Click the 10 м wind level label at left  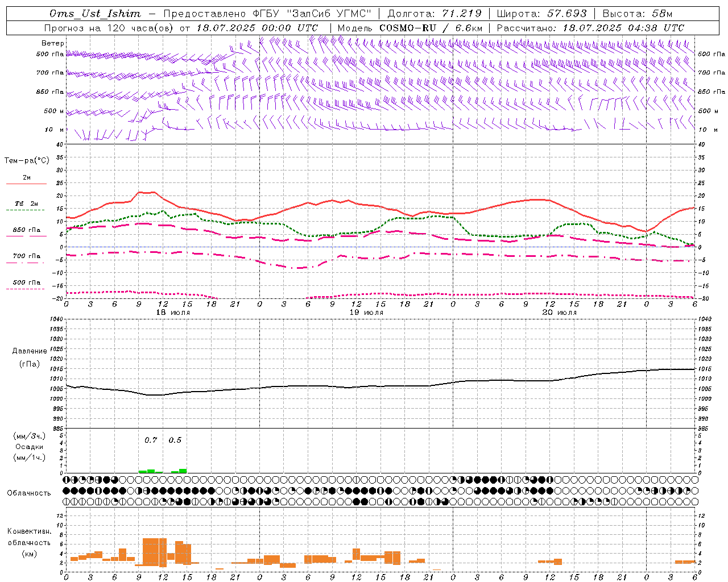pos(55,130)
